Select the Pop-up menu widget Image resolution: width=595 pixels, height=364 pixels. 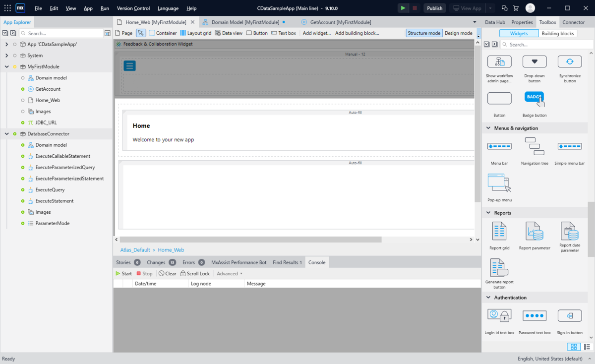coord(499,188)
